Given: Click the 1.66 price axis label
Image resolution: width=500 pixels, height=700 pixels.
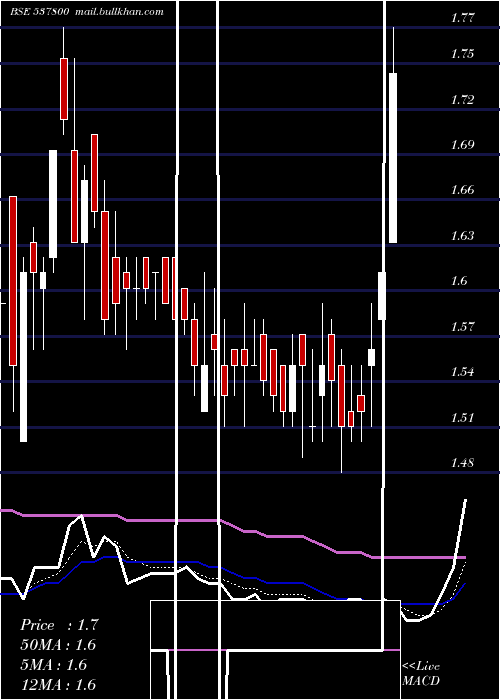Looking at the screenshot, I should coord(462,190).
